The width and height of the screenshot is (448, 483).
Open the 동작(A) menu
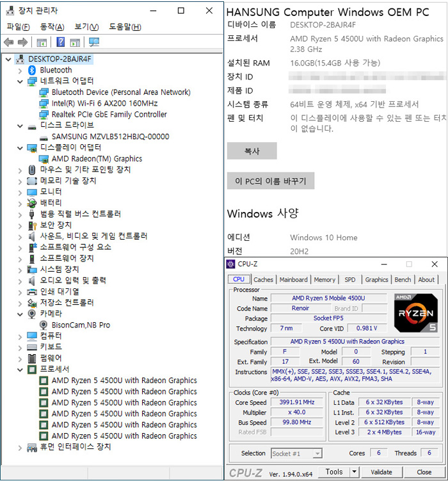pos(52,27)
